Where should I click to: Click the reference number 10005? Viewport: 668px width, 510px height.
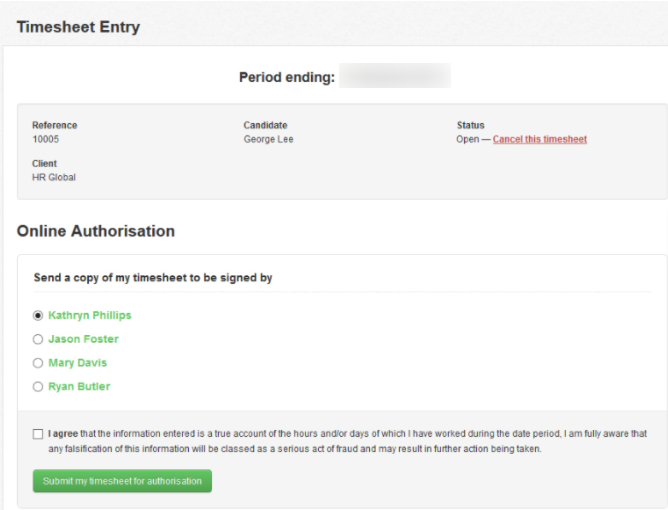46,139
